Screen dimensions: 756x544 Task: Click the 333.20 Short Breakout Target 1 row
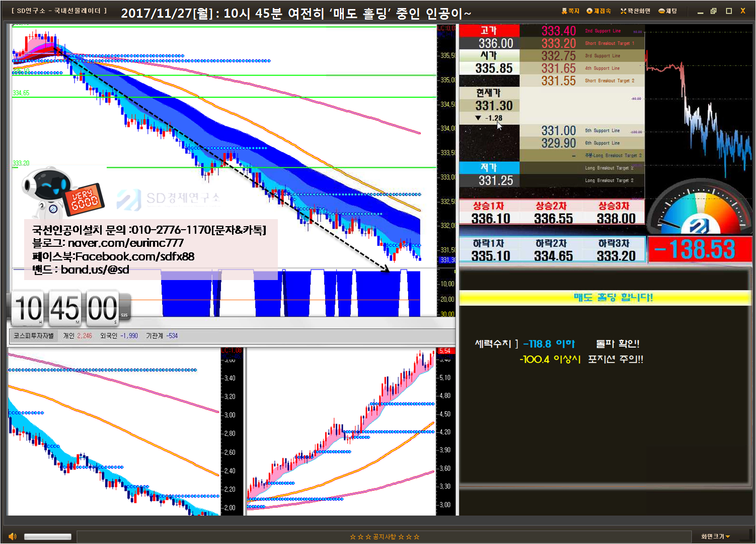582,43
